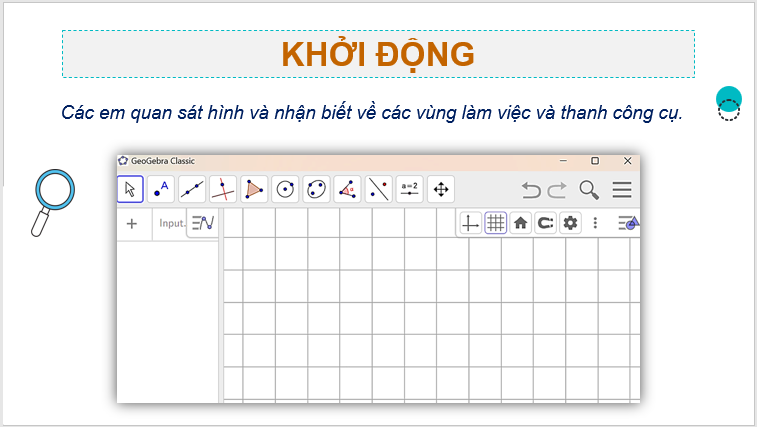Select the Point tool
The width and height of the screenshot is (757, 427).
[161, 189]
